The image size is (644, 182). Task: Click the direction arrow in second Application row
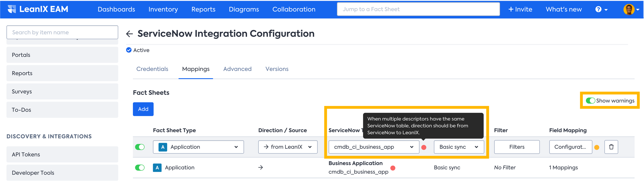tap(261, 167)
